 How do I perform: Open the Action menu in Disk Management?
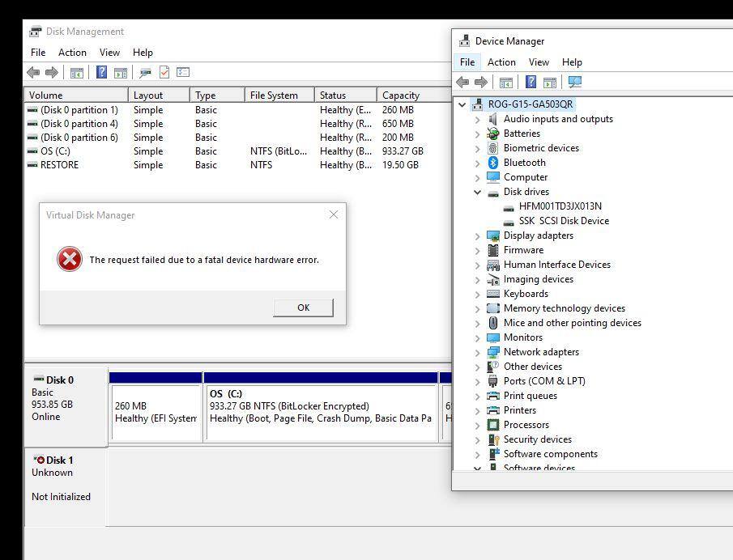[72, 53]
